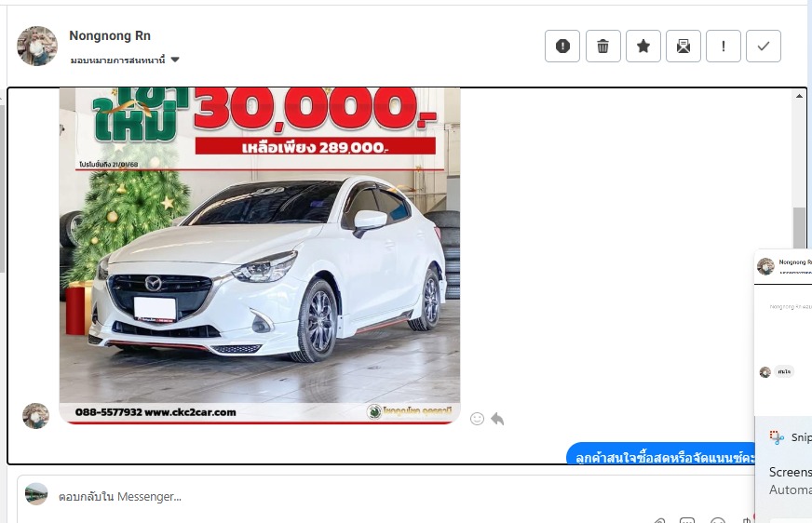Mark conversation unread with envelope icon
The width and height of the screenshot is (812, 523).
click(x=683, y=46)
